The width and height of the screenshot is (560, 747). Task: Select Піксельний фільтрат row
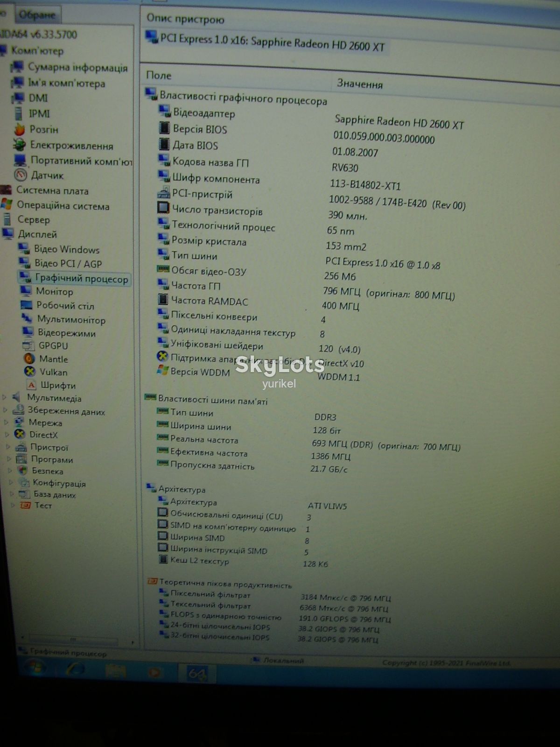pos(274,596)
